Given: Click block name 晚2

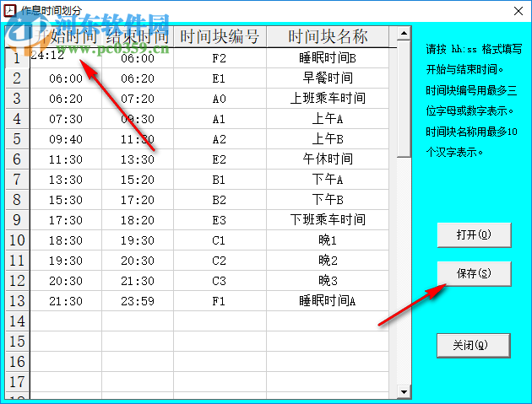Looking at the screenshot, I should click(328, 261).
